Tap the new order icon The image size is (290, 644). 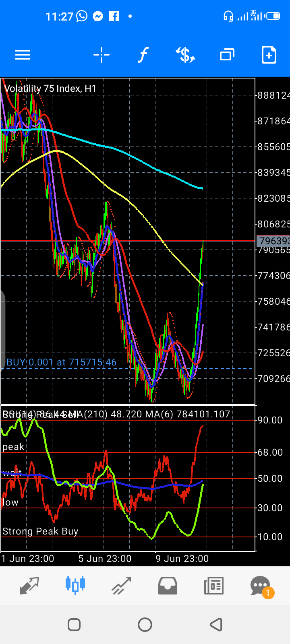(269, 55)
